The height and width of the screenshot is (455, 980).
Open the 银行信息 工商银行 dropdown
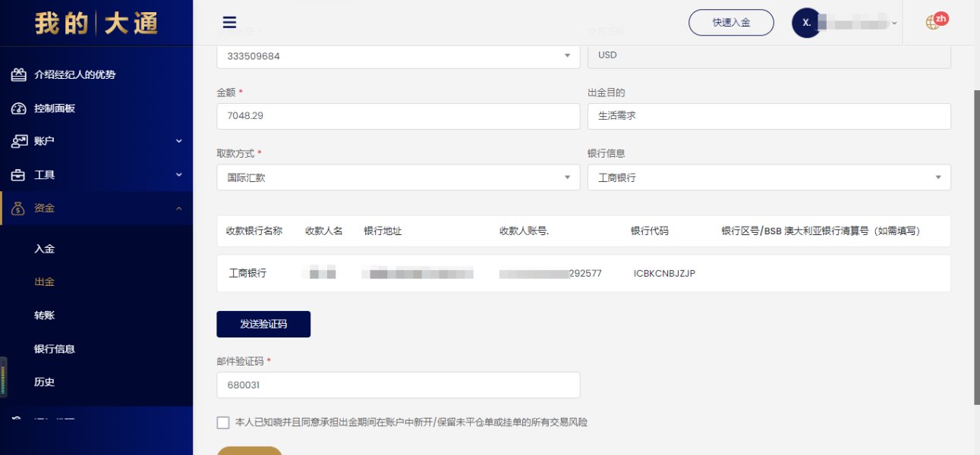click(x=769, y=177)
